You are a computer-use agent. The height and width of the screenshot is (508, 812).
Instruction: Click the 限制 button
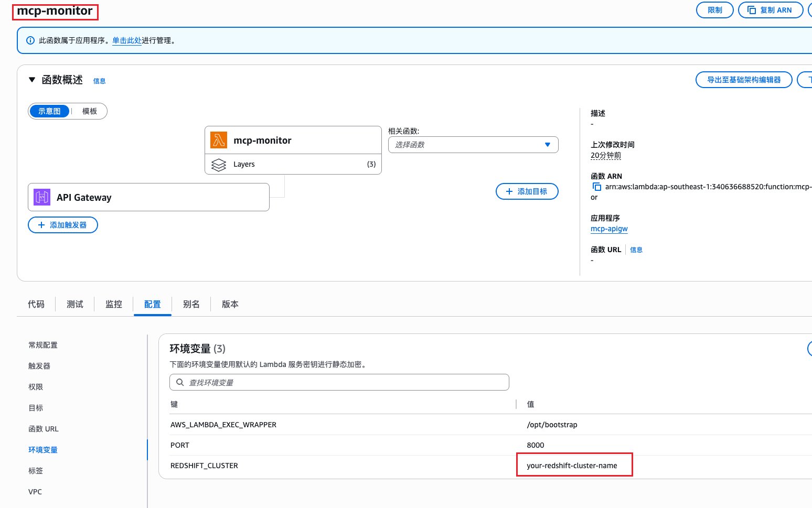[714, 10]
